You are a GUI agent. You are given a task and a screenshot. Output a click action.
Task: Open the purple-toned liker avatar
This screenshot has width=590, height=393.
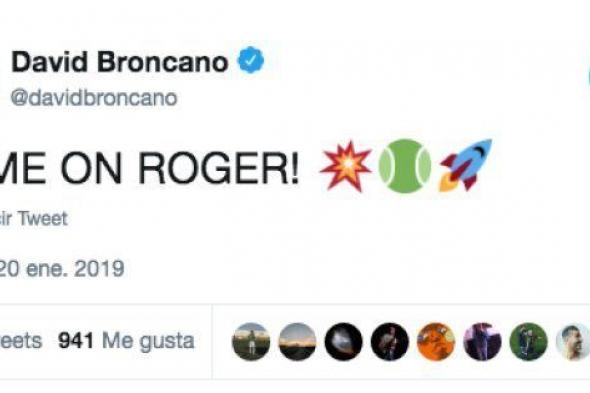(482, 342)
